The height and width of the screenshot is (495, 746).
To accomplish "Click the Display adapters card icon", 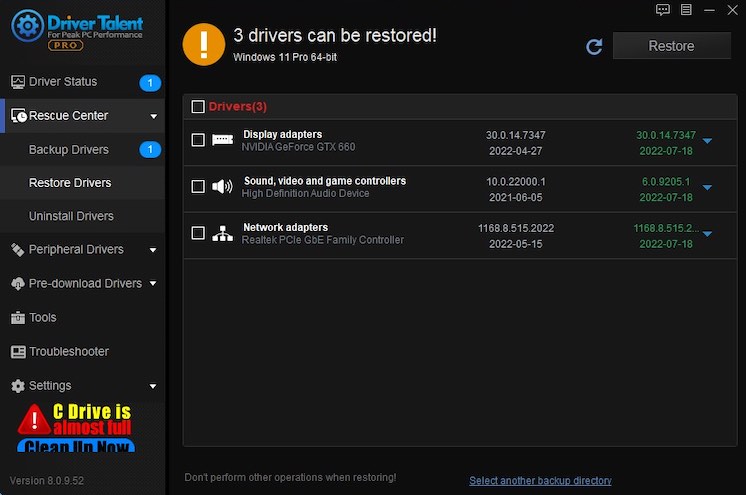I will pyautogui.click(x=222, y=139).
